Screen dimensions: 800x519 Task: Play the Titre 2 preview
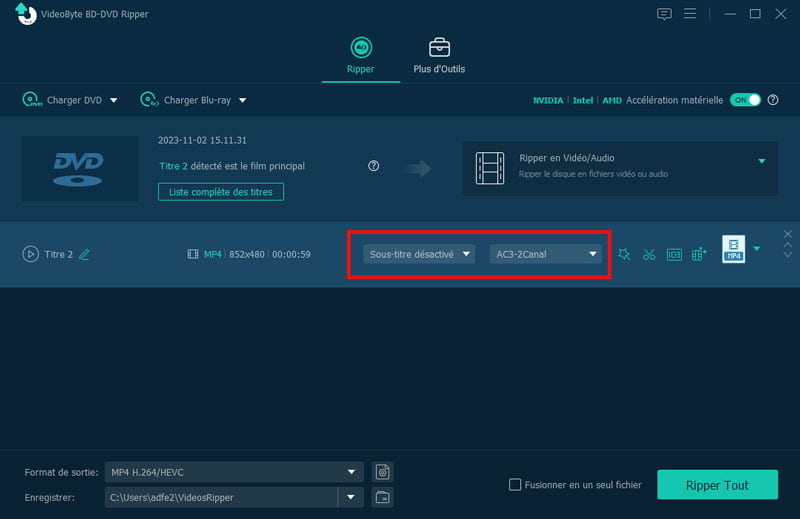coord(31,254)
